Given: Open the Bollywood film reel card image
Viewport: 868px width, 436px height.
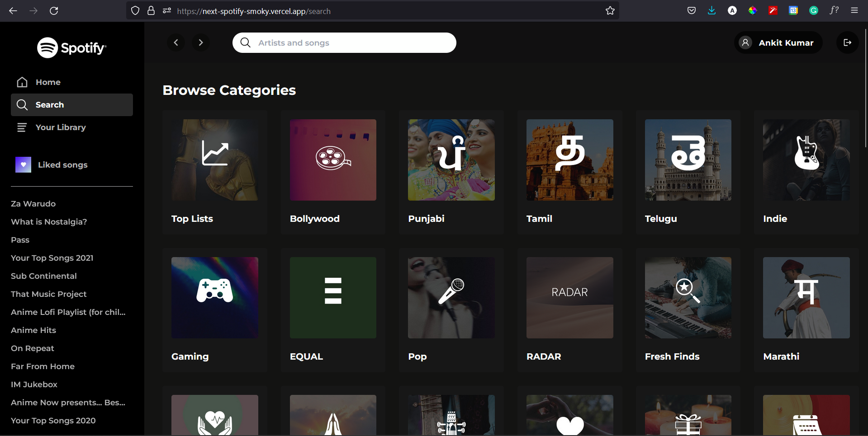Looking at the screenshot, I should [x=333, y=160].
